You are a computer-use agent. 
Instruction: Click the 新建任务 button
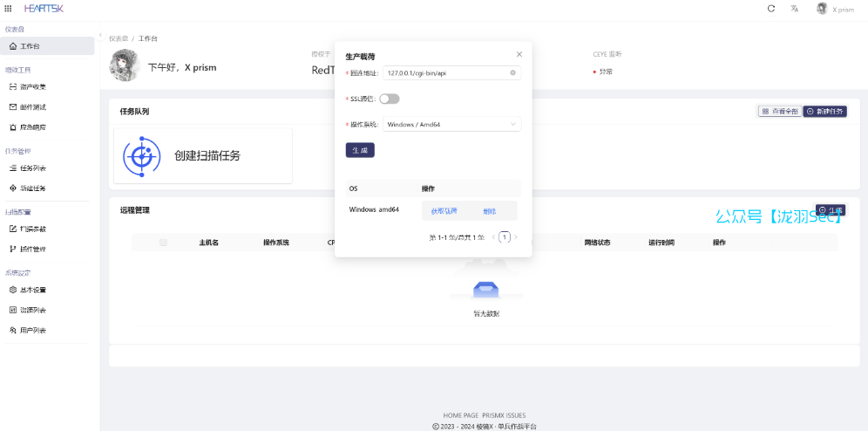coord(824,112)
